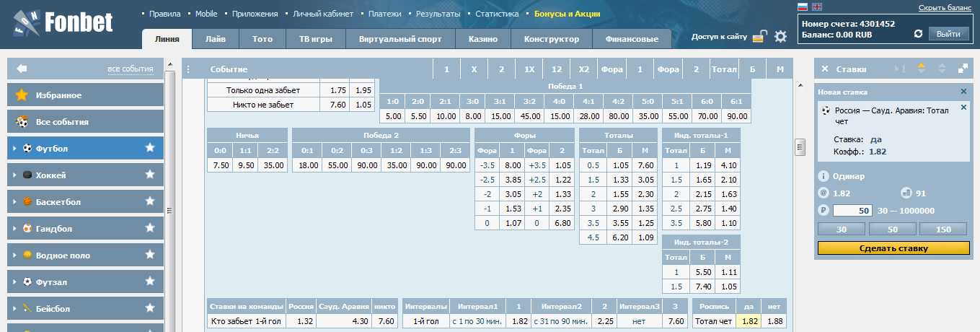Open the ТВ игры tab
980x332 pixels.
[316, 39]
